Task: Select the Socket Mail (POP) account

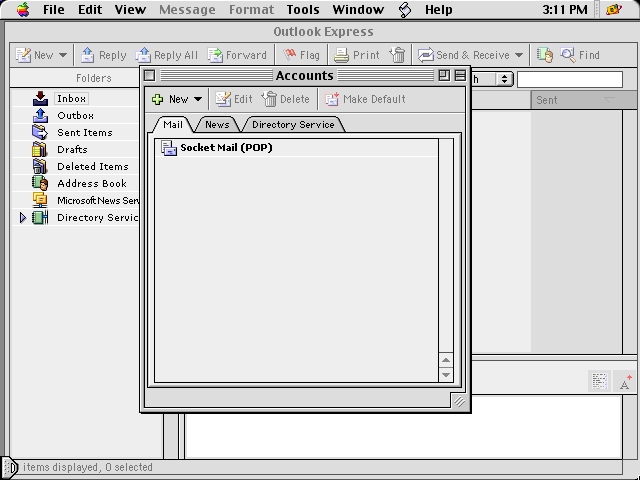Action: (297, 148)
